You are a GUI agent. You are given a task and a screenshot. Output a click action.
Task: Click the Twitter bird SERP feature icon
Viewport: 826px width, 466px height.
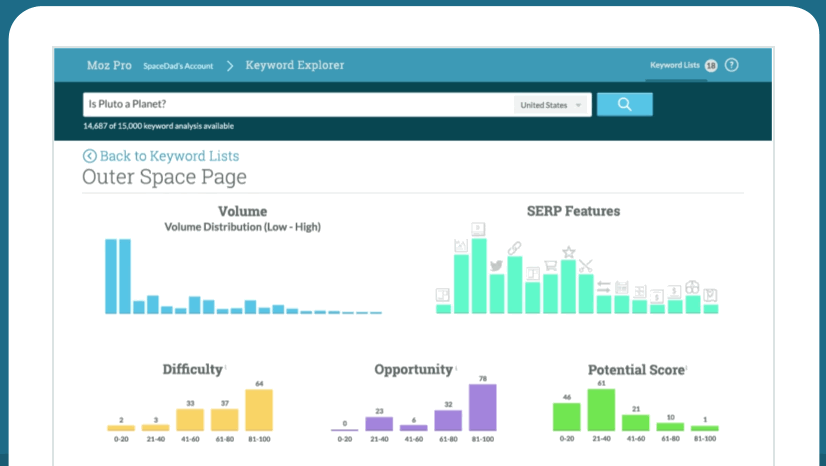pyautogui.click(x=495, y=265)
